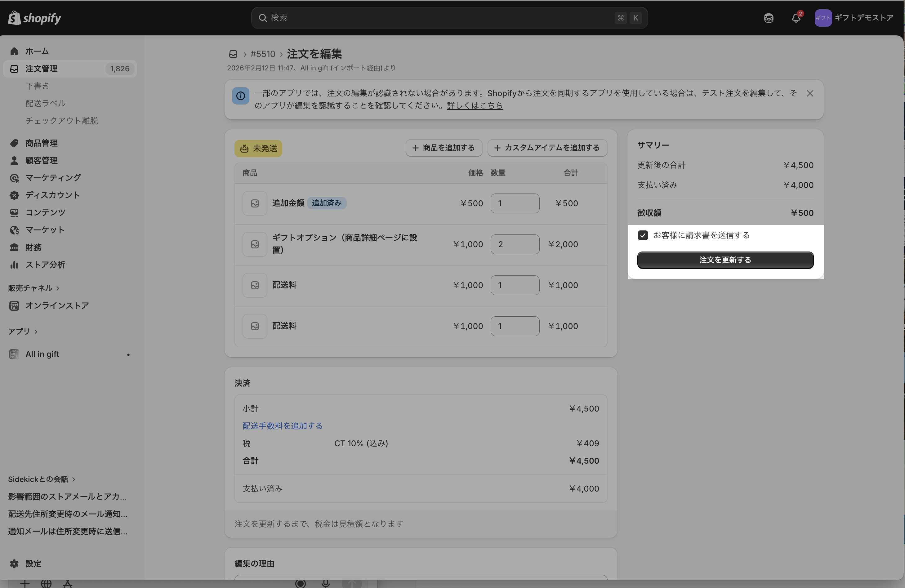Open the 下書き submenu item
The width and height of the screenshot is (905, 588).
[x=37, y=86]
